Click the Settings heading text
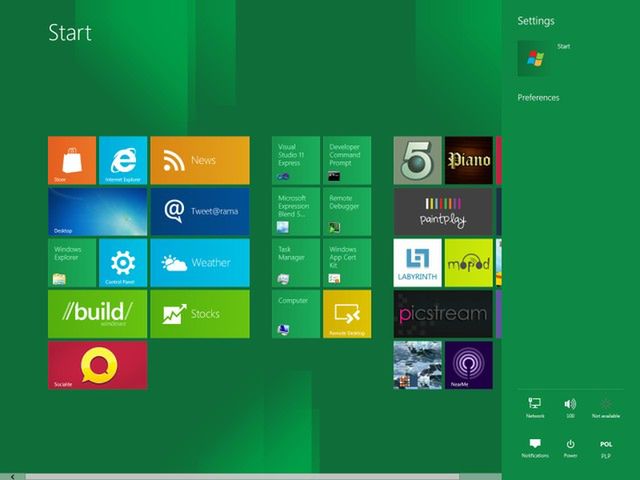640x480 pixels. pyautogui.click(x=536, y=21)
